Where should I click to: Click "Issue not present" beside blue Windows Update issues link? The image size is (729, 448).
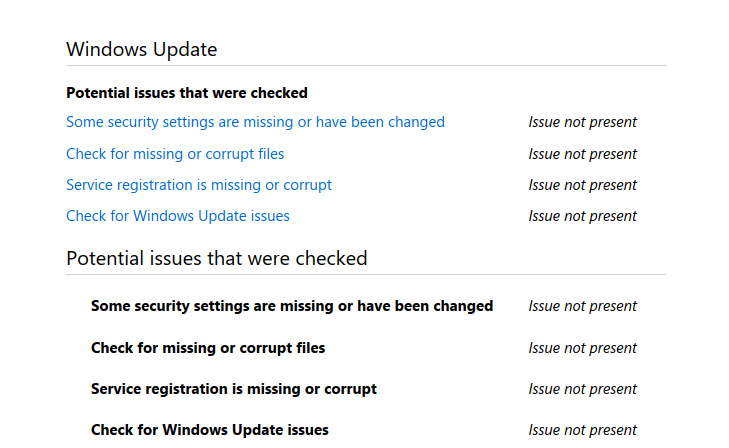[x=582, y=216]
